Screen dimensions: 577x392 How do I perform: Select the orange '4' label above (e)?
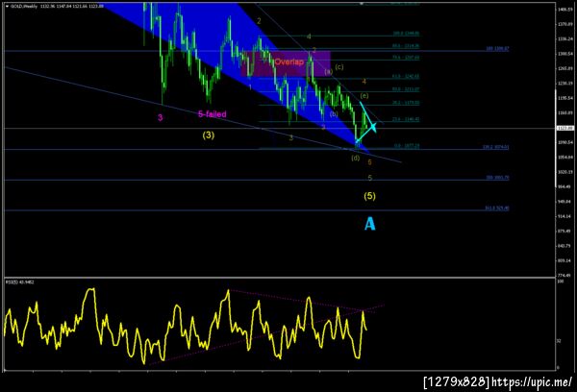point(364,82)
